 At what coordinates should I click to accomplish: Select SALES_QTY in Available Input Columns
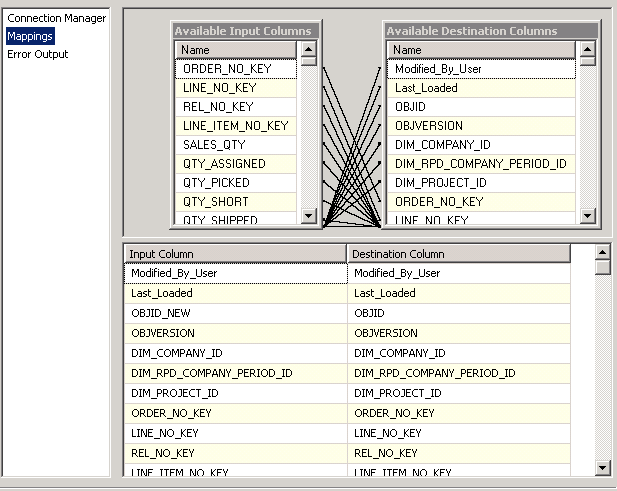point(236,145)
